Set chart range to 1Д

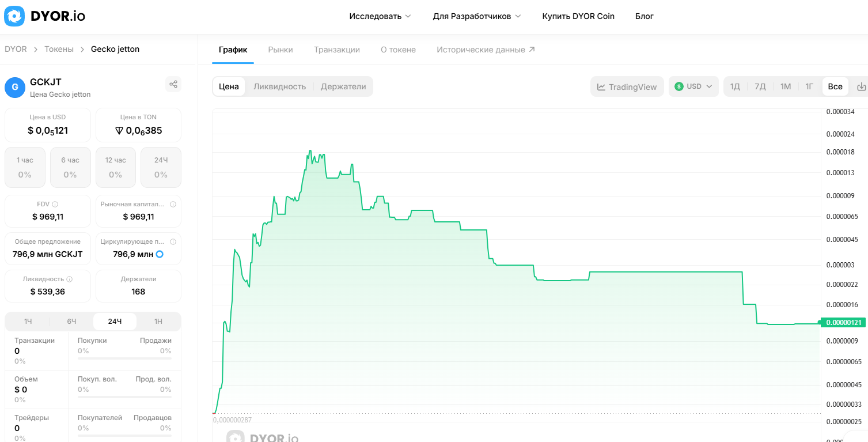tap(735, 86)
